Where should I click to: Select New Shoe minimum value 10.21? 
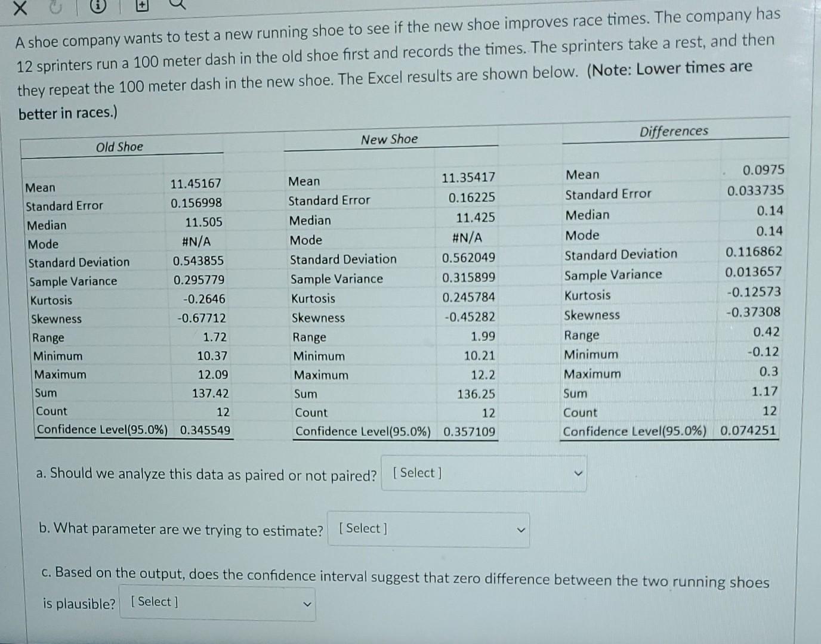pyautogui.click(x=480, y=356)
